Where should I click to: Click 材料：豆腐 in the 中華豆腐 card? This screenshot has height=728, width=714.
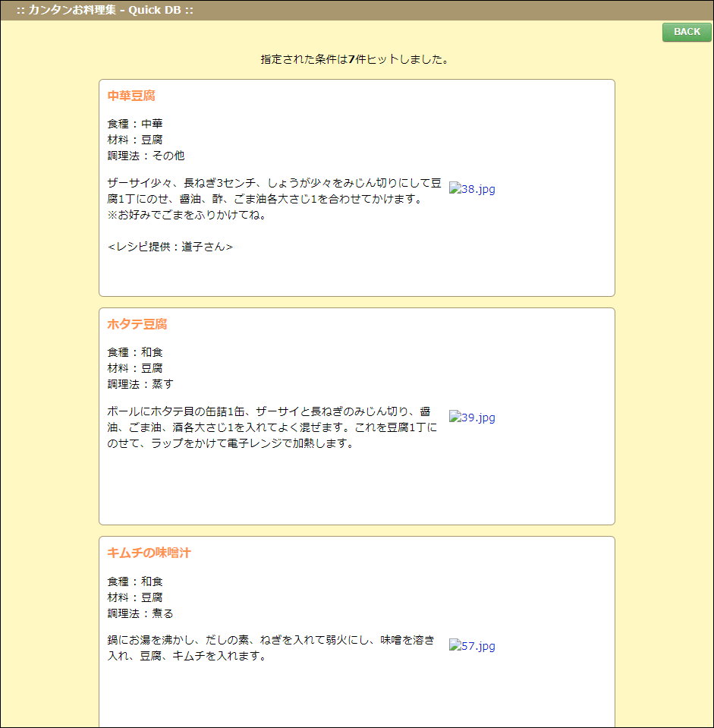(135, 140)
